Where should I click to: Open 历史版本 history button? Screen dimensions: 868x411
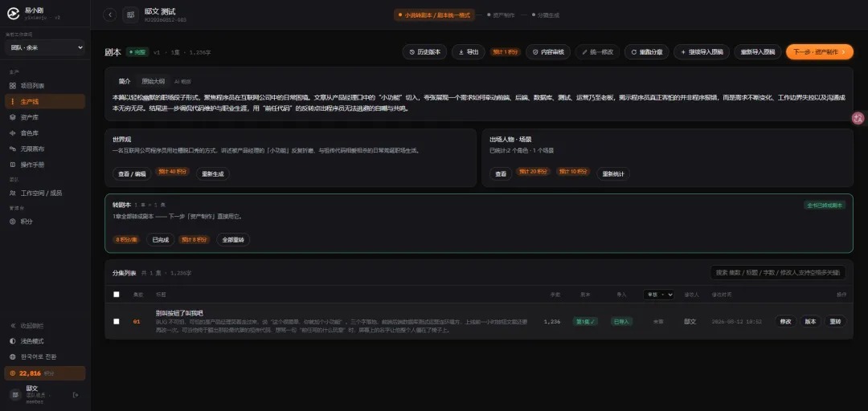[424, 52]
